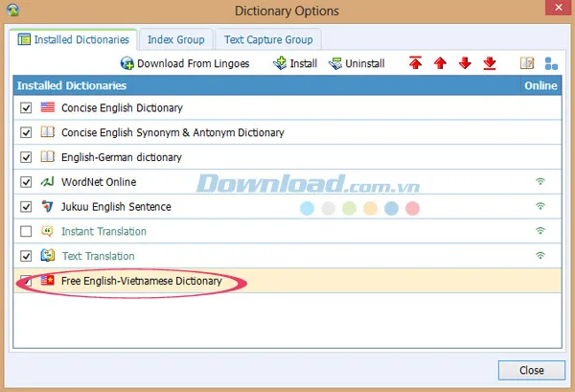Select the Instant Translation row text

point(103,231)
